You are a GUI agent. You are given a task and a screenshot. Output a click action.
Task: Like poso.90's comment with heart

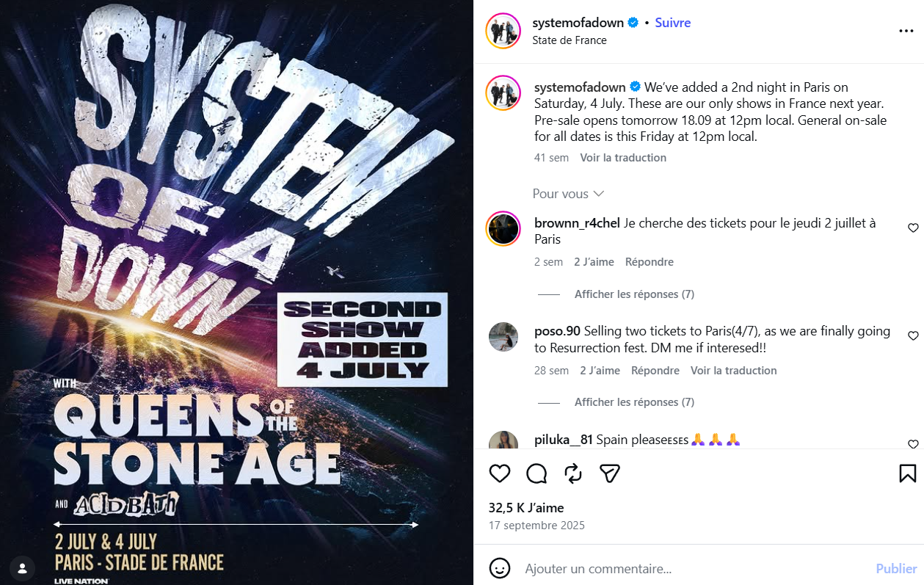point(913,336)
